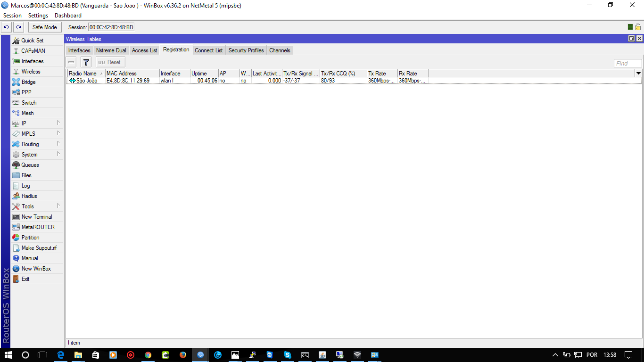
Task: Click the MAC address E4:8D:8C:11:29:69 cell
Action: point(128,81)
